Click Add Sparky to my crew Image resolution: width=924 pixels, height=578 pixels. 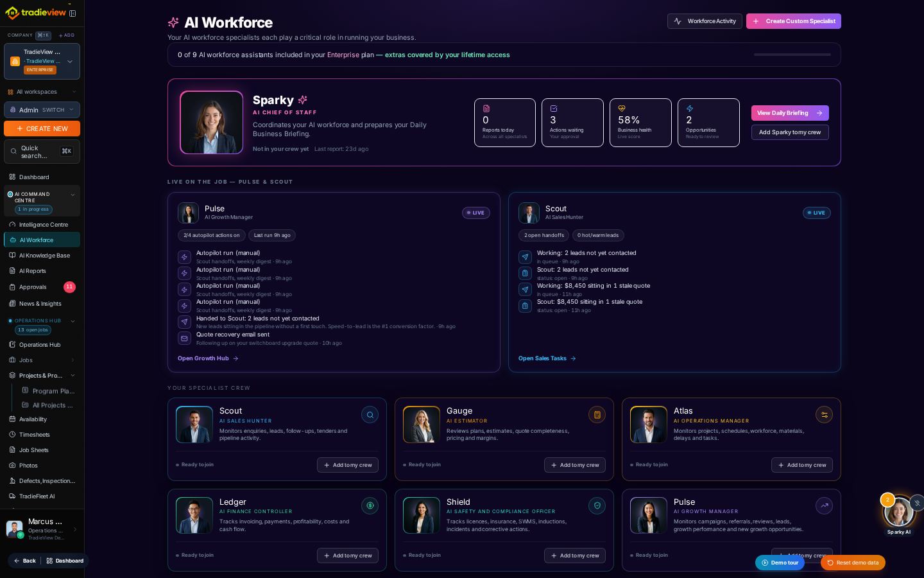(x=790, y=132)
